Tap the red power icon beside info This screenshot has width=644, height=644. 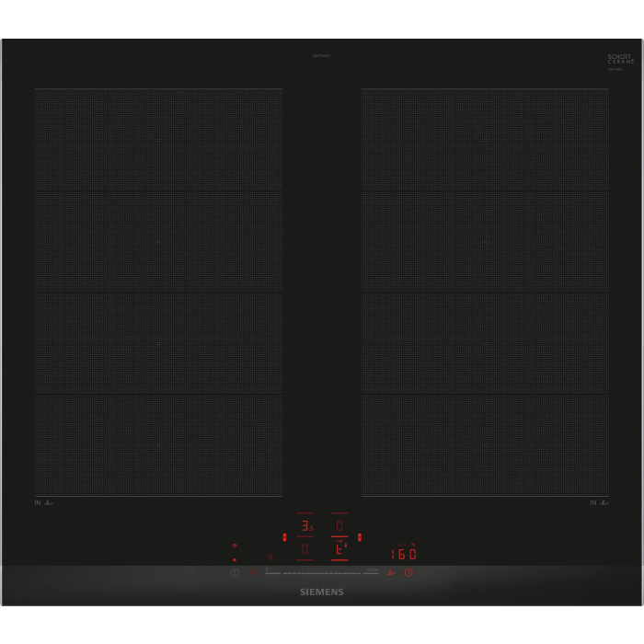(253, 572)
